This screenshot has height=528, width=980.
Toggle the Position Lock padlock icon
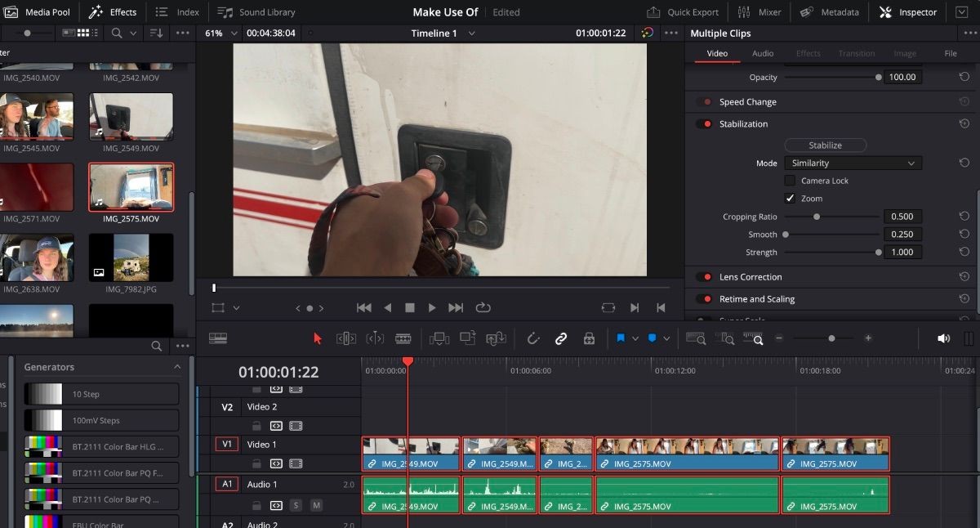tap(589, 338)
